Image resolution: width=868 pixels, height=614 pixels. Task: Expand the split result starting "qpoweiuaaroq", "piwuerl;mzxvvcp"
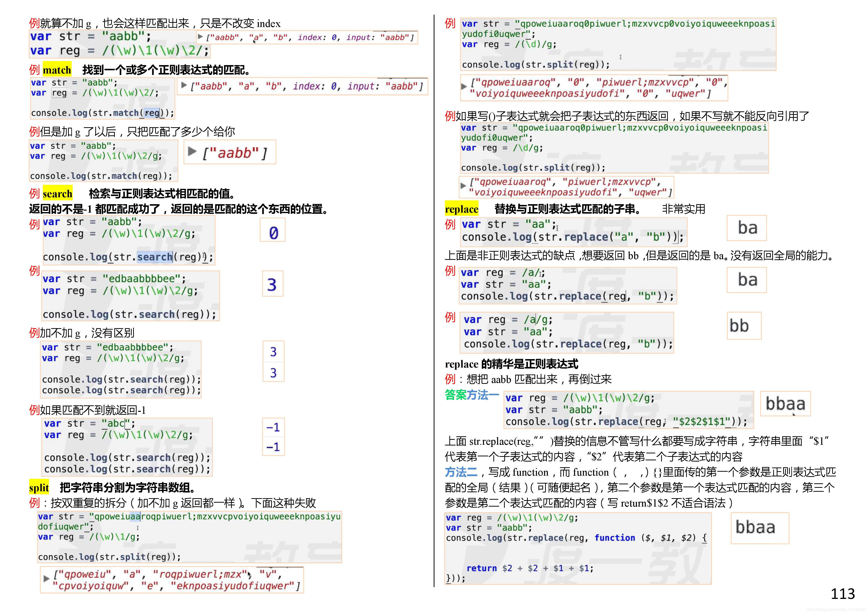[x=463, y=186]
